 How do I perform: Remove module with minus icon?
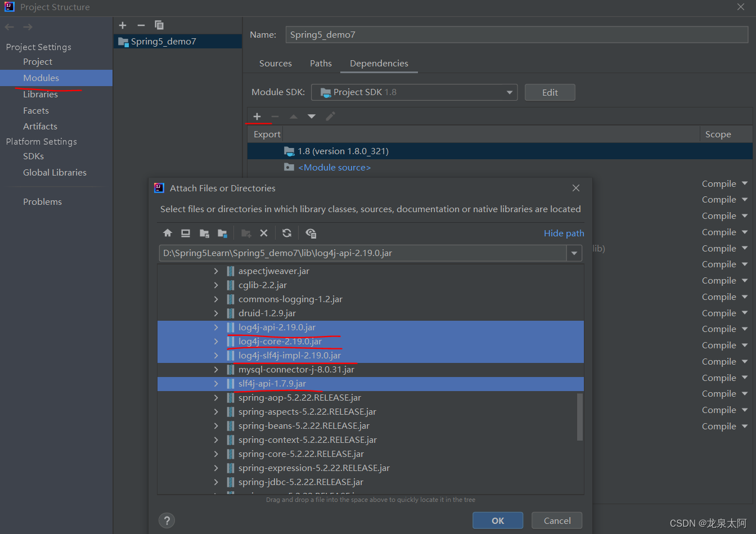click(141, 25)
